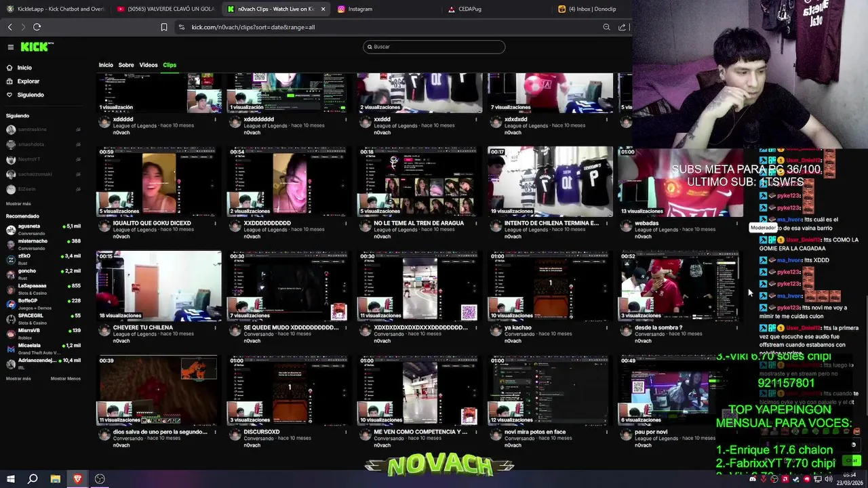Open the novi mira potos en face clip title
The image size is (868, 488).
535,432
